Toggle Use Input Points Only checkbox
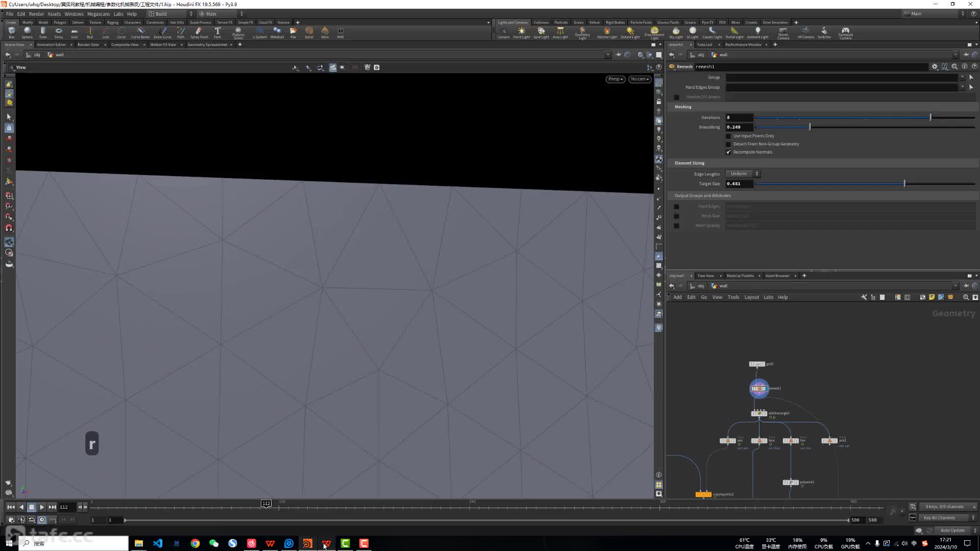Screen dimensions: 980x551 click(x=728, y=135)
